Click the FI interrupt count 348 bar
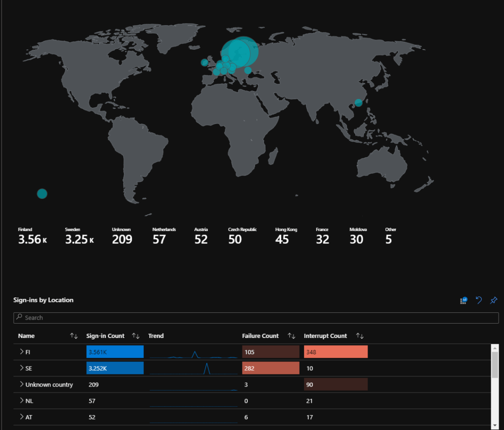This screenshot has height=430, width=504. coord(336,352)
